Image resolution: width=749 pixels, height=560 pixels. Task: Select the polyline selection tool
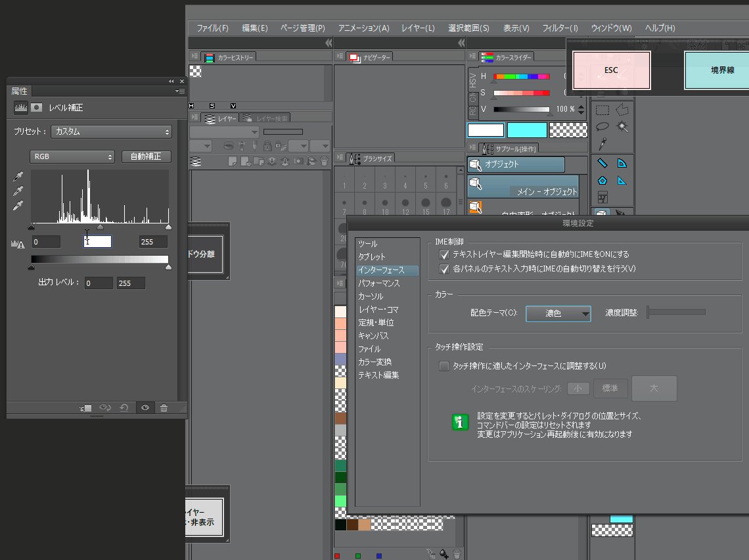point(622,110)
